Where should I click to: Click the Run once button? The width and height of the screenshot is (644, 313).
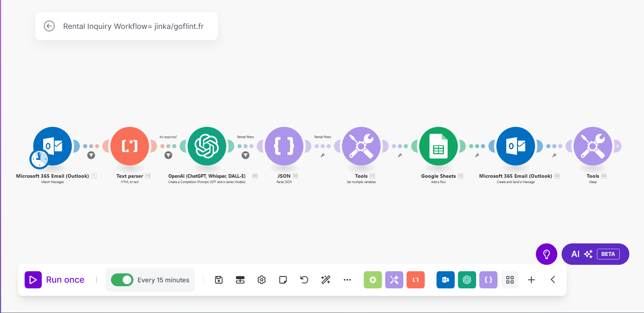(x=55, y=280)
